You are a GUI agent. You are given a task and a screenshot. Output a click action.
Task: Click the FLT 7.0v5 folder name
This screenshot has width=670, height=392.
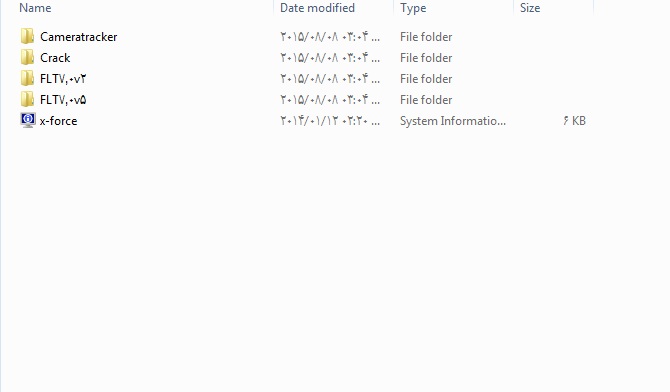coord(63,100)
